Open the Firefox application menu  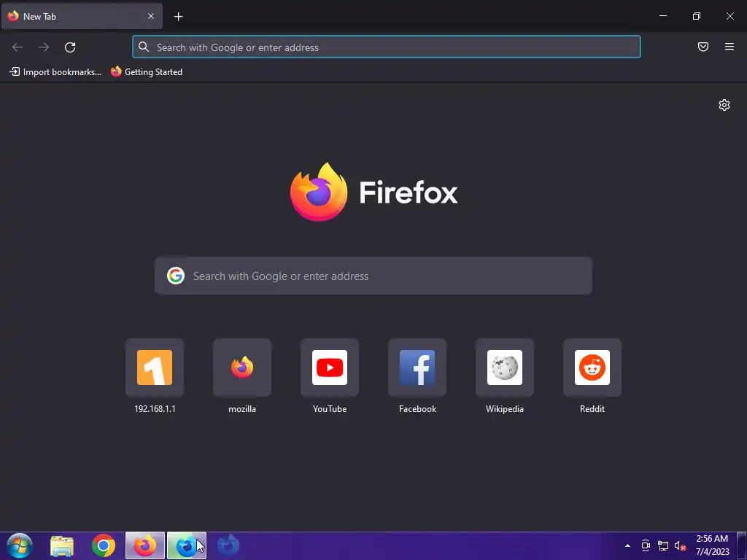[729, 47]
